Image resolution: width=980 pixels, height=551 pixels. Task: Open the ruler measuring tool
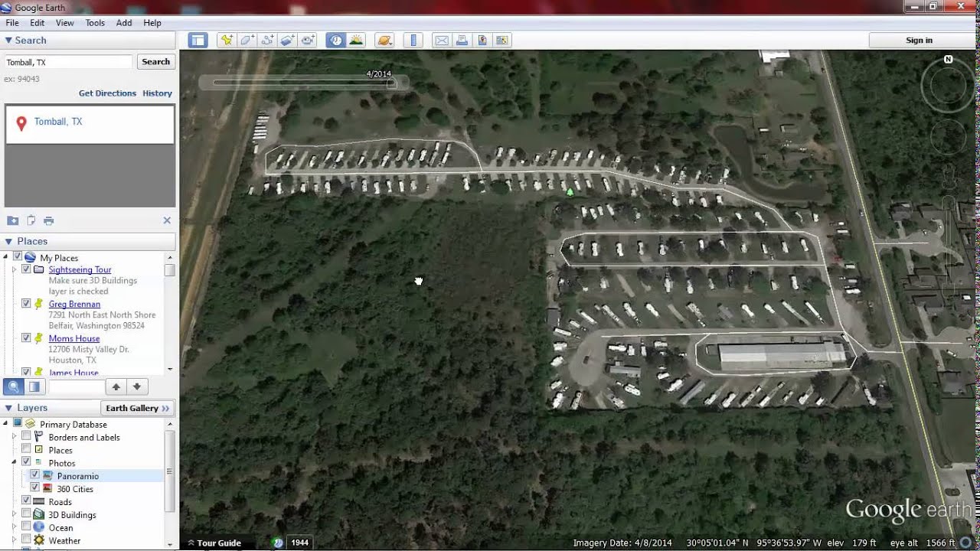click(x=413, y=41)
